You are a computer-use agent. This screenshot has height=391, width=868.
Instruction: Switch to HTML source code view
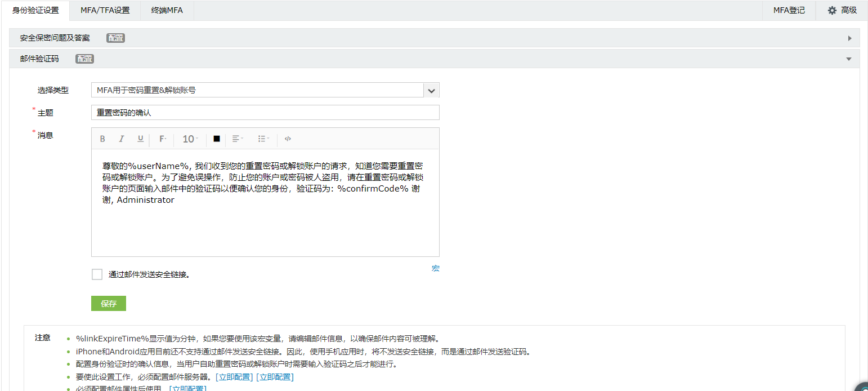pyautogui.click(x=287, y=139)
